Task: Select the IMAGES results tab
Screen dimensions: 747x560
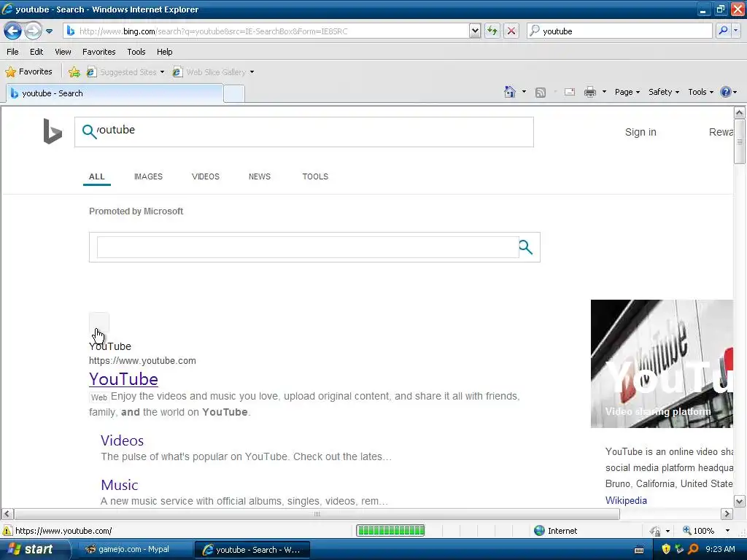Action: pyautogui.click(x=148, y=176)
